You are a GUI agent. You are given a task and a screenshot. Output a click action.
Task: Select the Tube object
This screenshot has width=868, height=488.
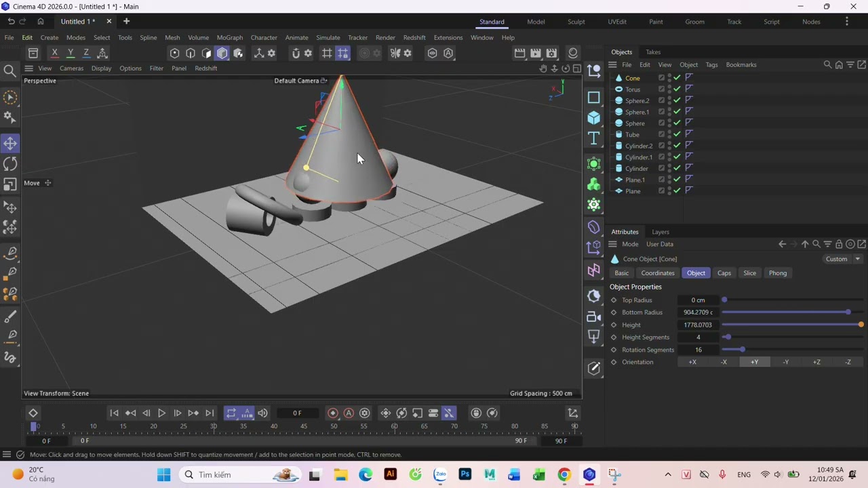tap(632, 135)
